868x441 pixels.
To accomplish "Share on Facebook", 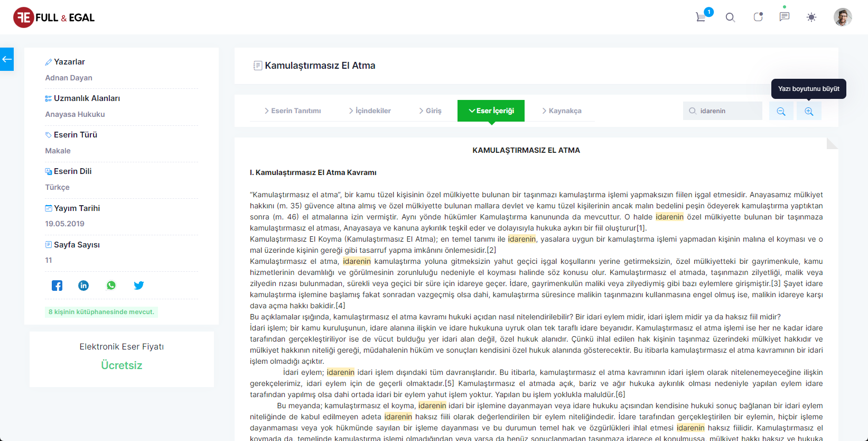I will 57,286.
